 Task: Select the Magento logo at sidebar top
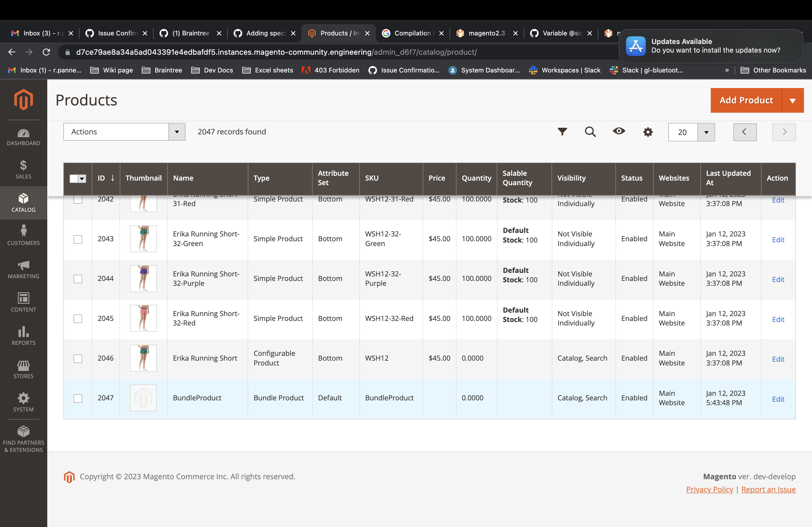click(x=23, y=100)
